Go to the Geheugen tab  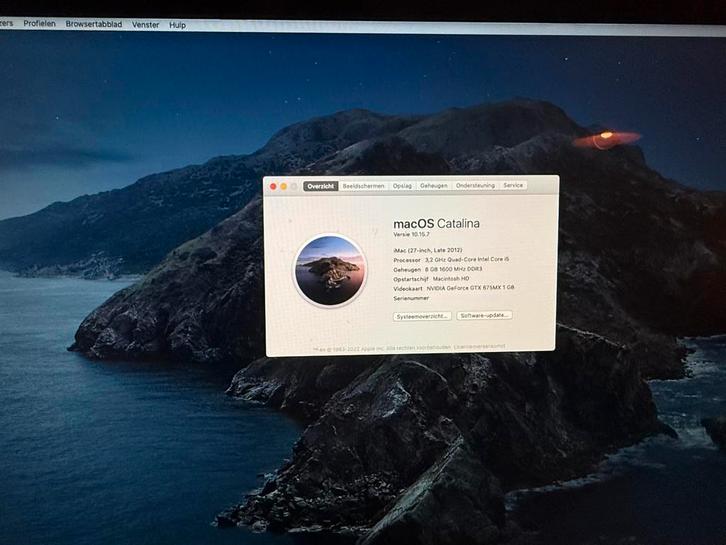pyautogui.click(x=433, y=186)
